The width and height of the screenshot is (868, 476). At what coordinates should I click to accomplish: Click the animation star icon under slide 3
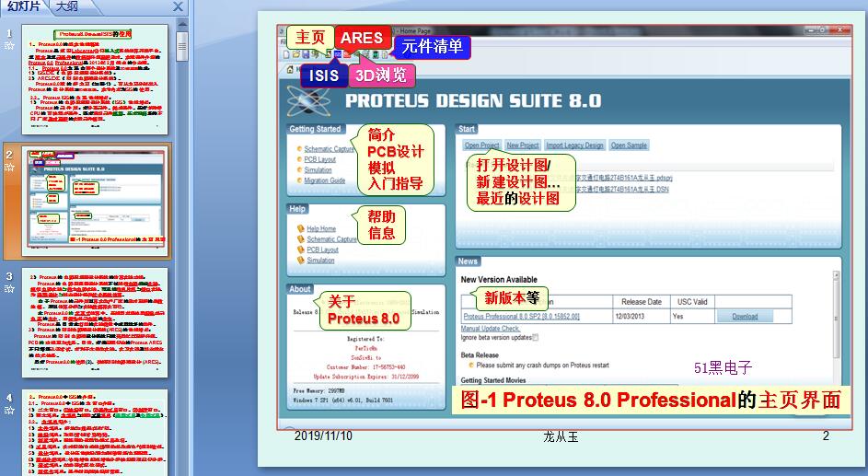click(x=9, y=288)
